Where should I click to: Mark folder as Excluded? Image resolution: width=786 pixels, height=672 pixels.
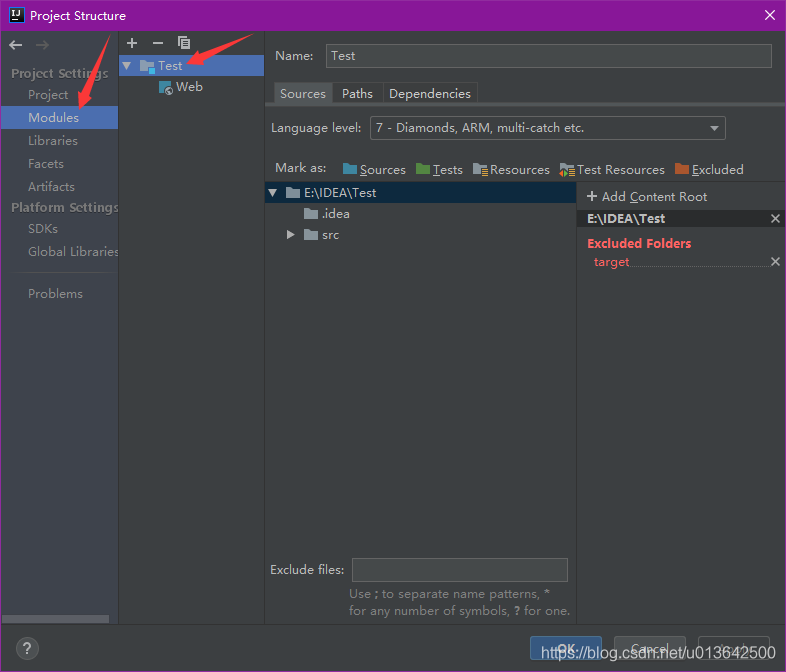[709, 170]
